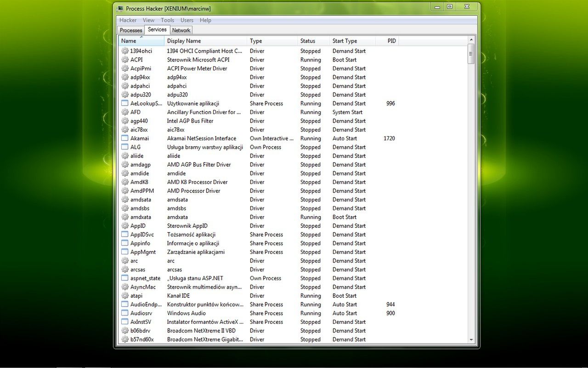Screen dimensions: 588x368
Task: Select the AcpiPmi driver gear icon
Action: (x=125, y=69)
